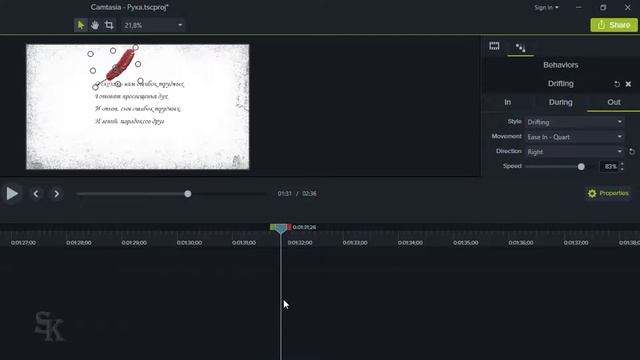Viewport: 640px width, 360px height.
Task: Select the arrow Edit mode tool
Action: 81,25
